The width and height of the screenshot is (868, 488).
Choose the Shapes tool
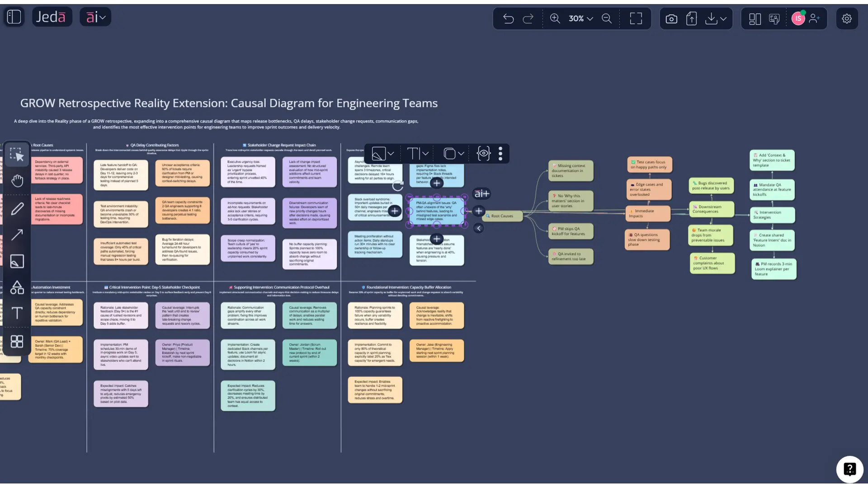(17, 287)
